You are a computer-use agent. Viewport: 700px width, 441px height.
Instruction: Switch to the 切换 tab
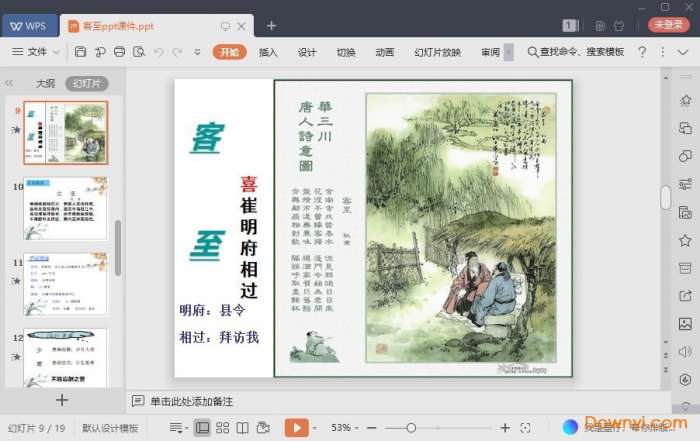point(346,52)
